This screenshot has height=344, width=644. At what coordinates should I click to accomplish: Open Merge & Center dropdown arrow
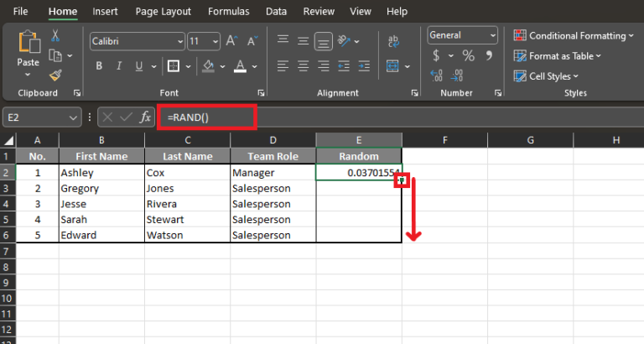pyautogui.click(x=408, y=66)
